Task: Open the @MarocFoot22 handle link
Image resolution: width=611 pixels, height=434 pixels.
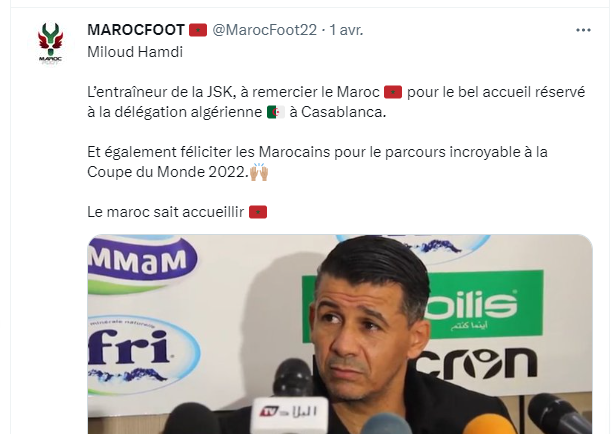Action: pyautogui.click(x=265, y=30)
